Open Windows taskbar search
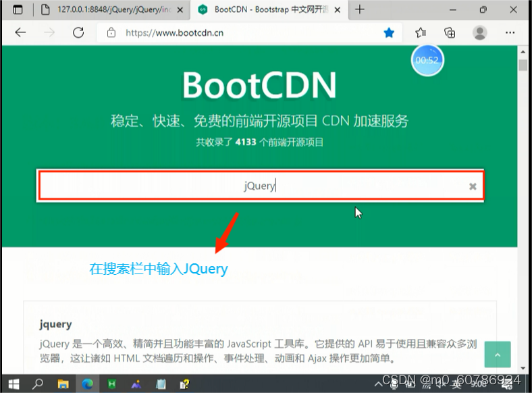This screenshot has width=532, height=393. 38,384
